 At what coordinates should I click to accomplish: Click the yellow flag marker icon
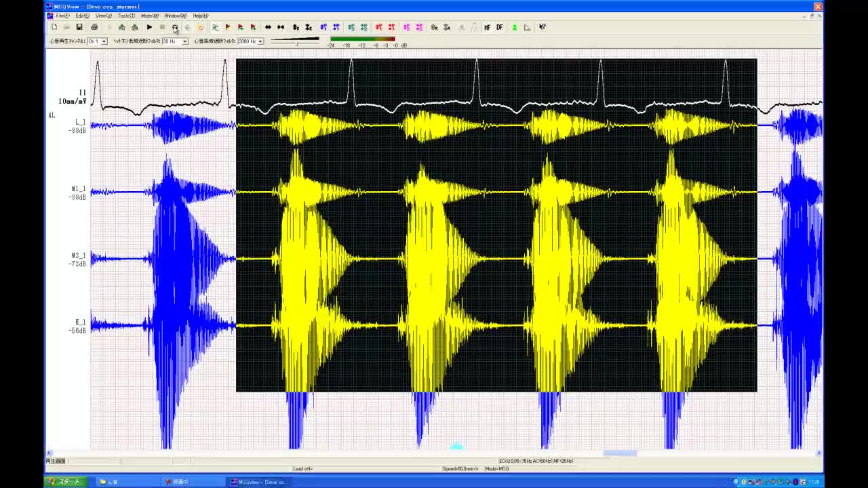[x=228, y=27]
